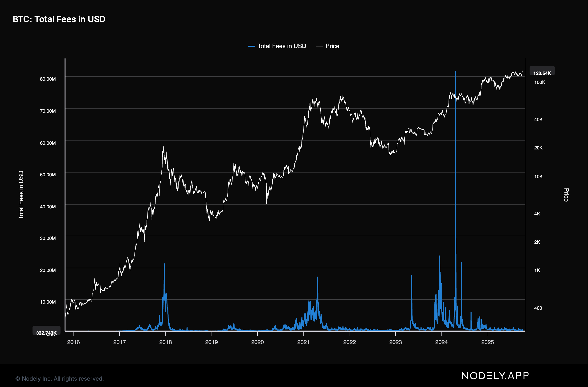
Task: Click the chart title BTC: Total Fees in USD
Action: tap(59, 19)
